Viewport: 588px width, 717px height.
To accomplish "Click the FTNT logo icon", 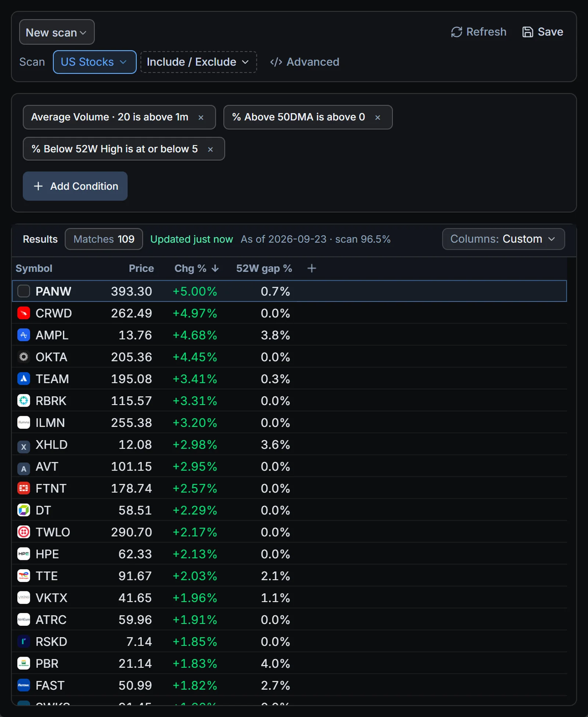I will click(24, 488).
